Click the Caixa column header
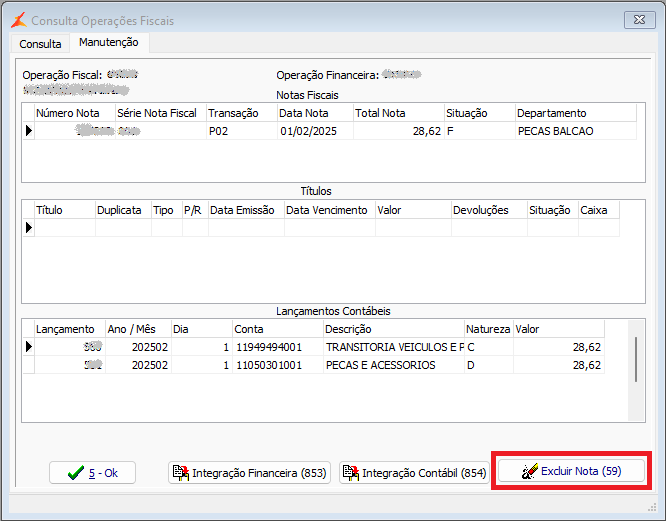666x521 pixels. click(x=599, y=210)
